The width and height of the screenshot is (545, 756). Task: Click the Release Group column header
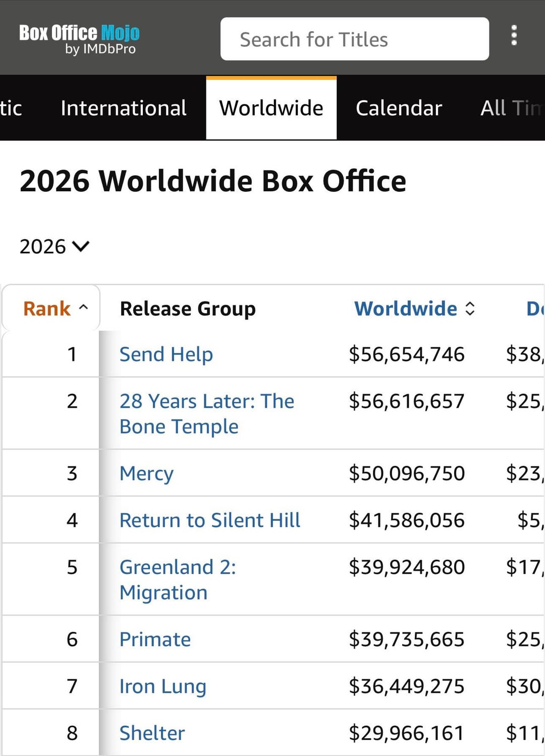click(188, 308)
